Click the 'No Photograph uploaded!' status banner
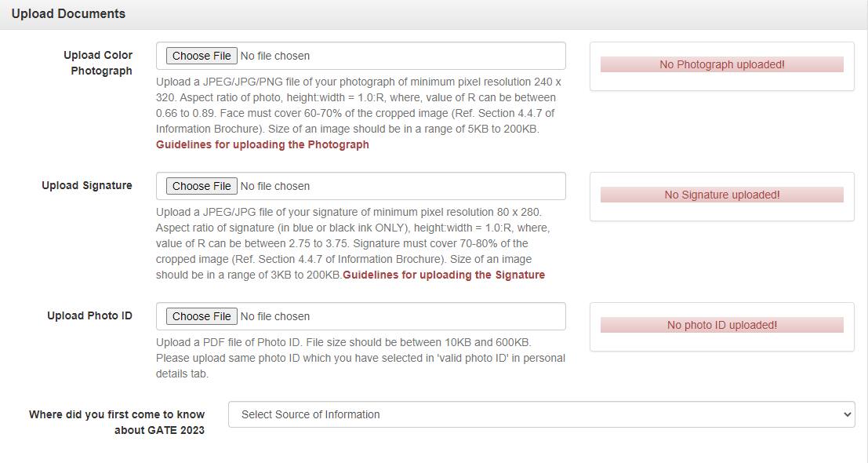The width and height of the screenshot is (868, 463). [x=722, y=64]
